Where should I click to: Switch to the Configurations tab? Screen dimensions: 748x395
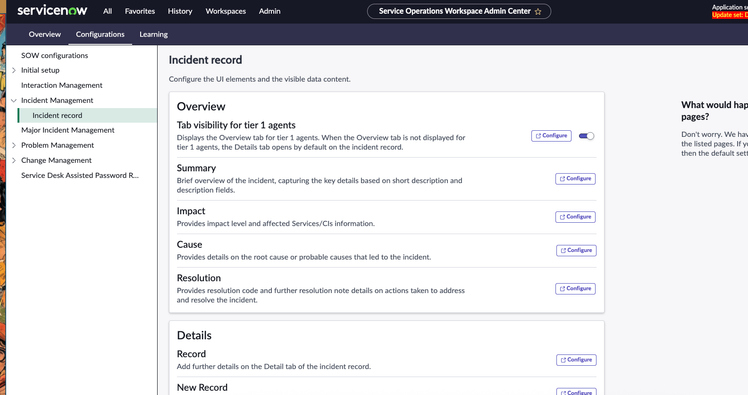click(x=100, y=34)
